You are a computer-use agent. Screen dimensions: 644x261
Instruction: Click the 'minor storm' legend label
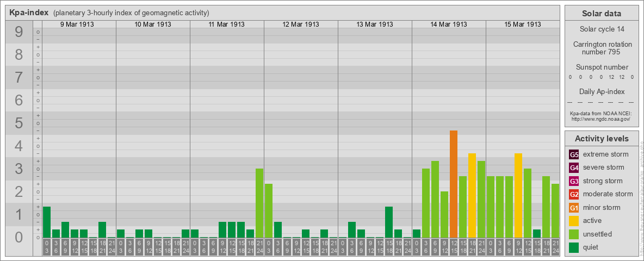coord(602,207)
